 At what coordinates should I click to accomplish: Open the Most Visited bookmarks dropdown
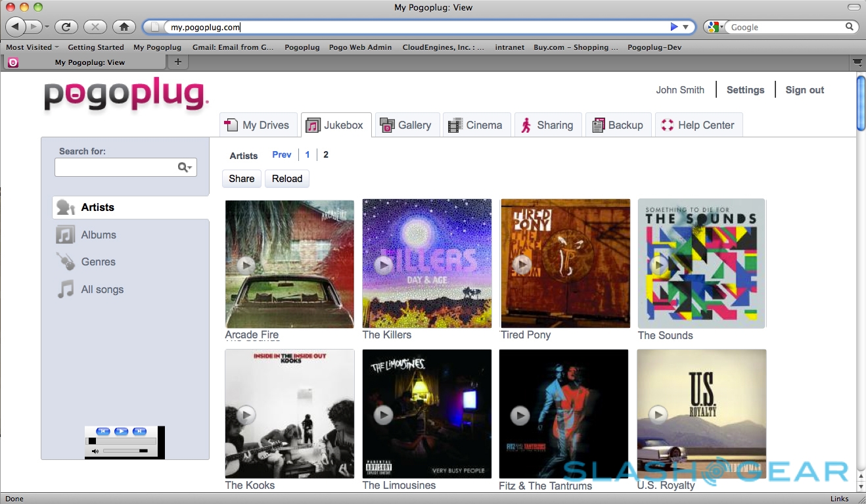[32, 47]
